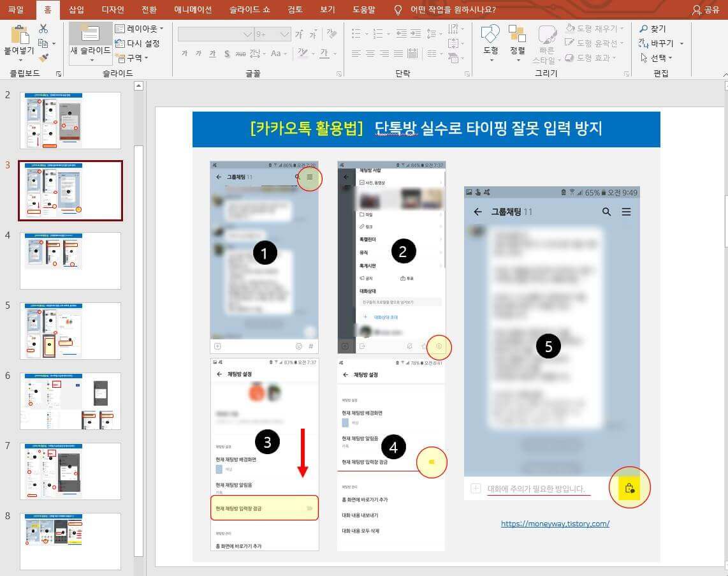Click the Copy icon in clipboard group
The width and height of the screenshot is (728, 576).
[x=43, y=43]
